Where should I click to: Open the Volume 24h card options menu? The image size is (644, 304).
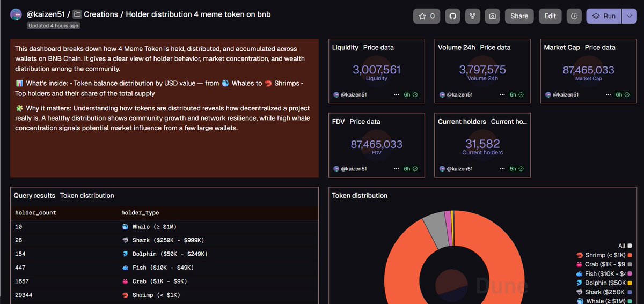pos(502,94)
